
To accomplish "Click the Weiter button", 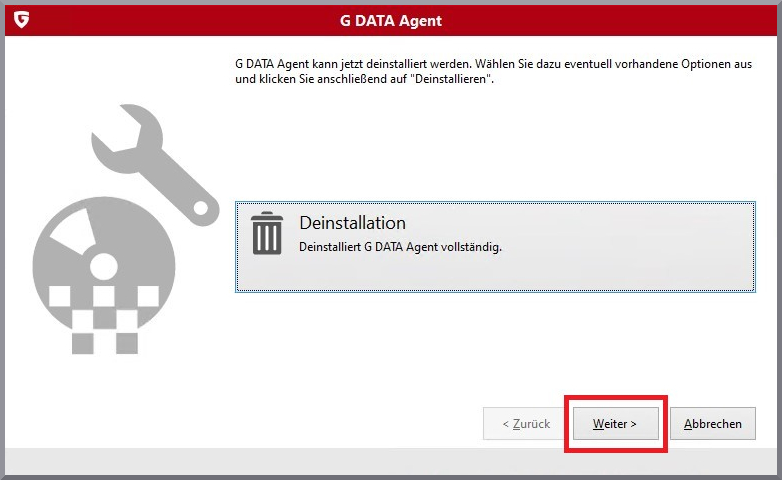I will coord(615,424).
